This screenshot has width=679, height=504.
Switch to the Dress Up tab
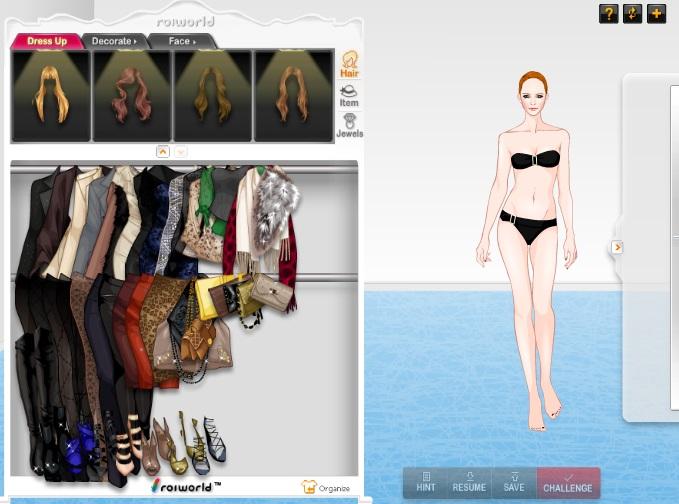(47, 41)
